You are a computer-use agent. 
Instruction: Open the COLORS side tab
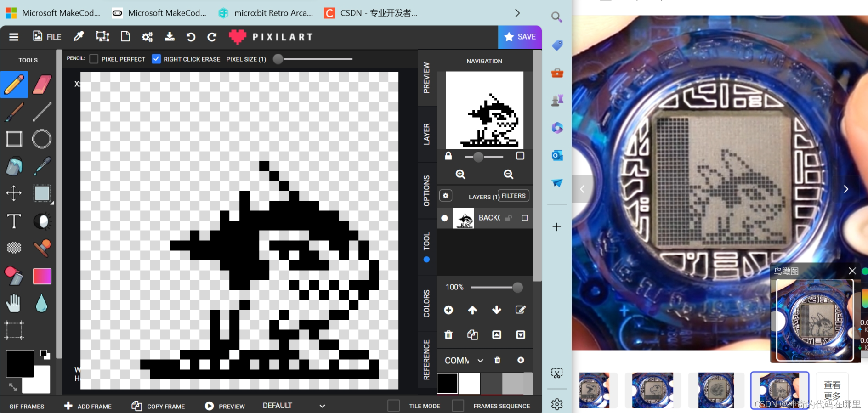(x=426, y=303)
